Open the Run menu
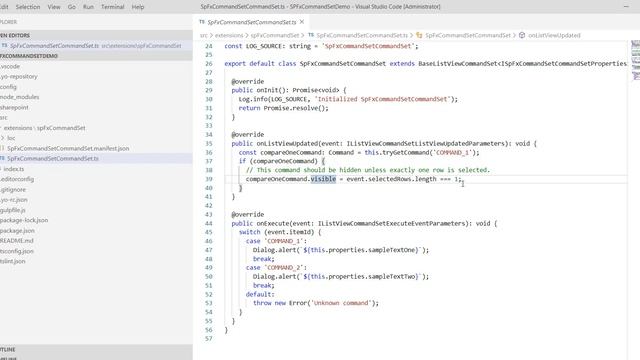 [x=88, y=7]
